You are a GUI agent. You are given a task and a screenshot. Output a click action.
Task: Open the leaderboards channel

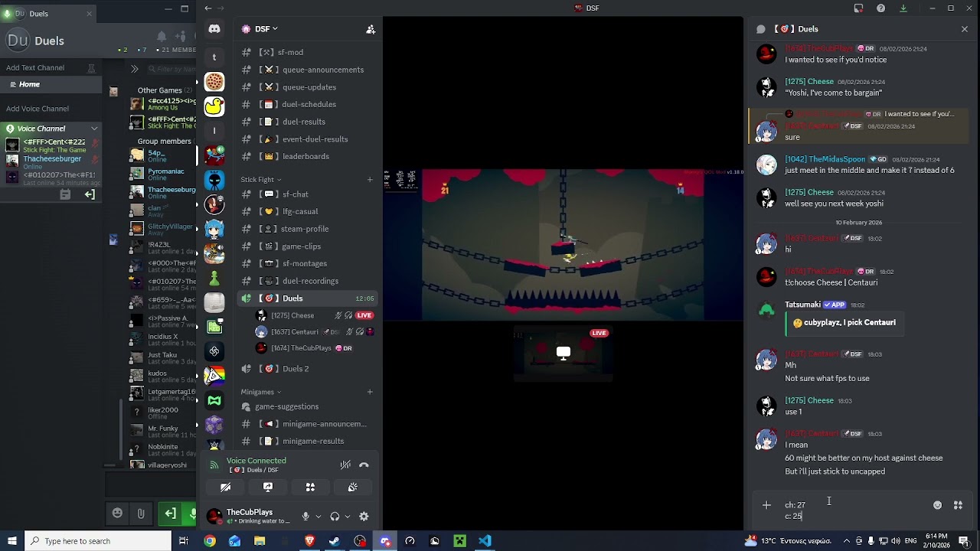click(307, 156)
